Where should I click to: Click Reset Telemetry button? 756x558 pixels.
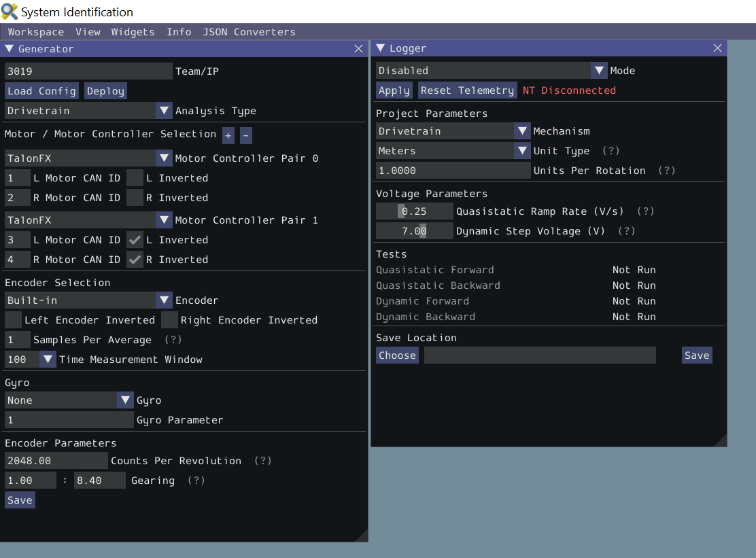coord(467,90)
